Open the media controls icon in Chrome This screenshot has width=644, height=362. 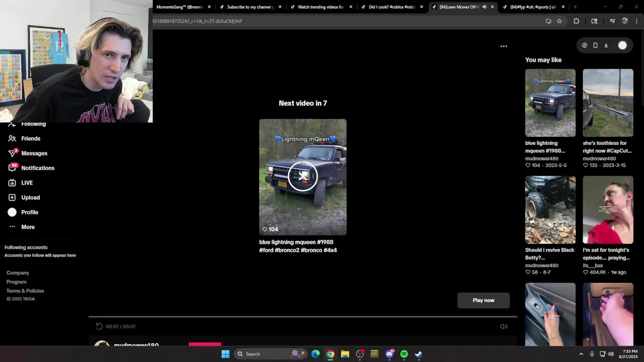[x=612, y=21]
